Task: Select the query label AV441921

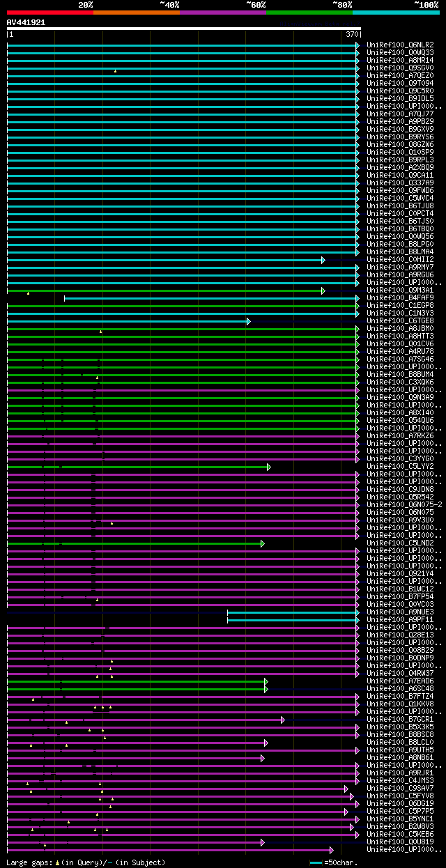Action: tap(26, 22)
